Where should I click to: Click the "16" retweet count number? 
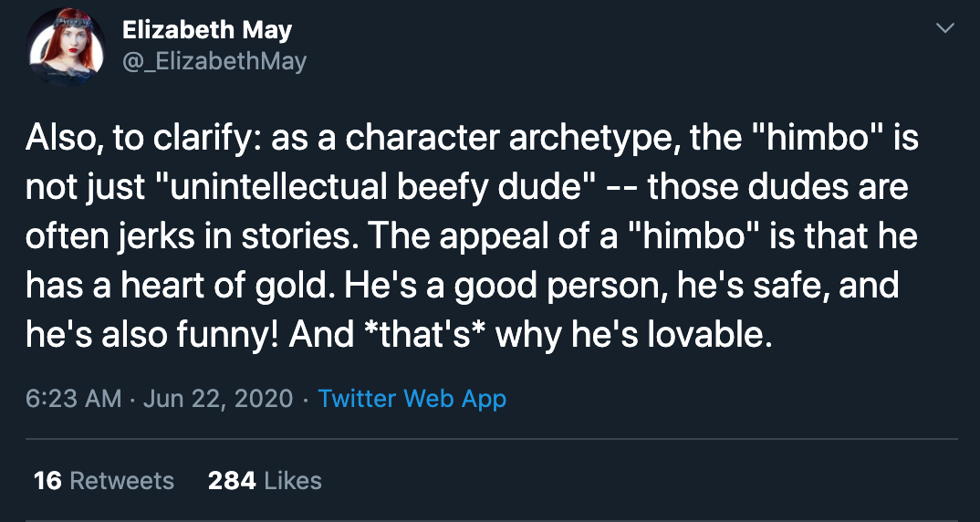click(47, 480)
